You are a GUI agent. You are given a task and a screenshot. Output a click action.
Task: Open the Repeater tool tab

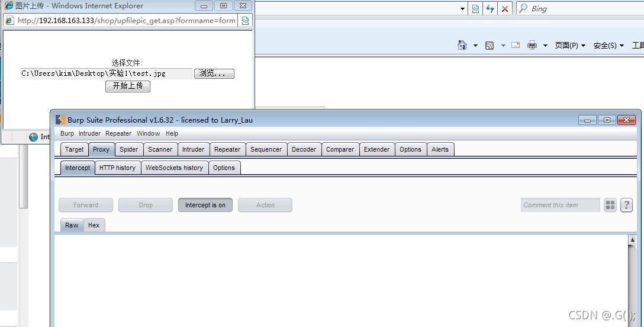(227, 149)
